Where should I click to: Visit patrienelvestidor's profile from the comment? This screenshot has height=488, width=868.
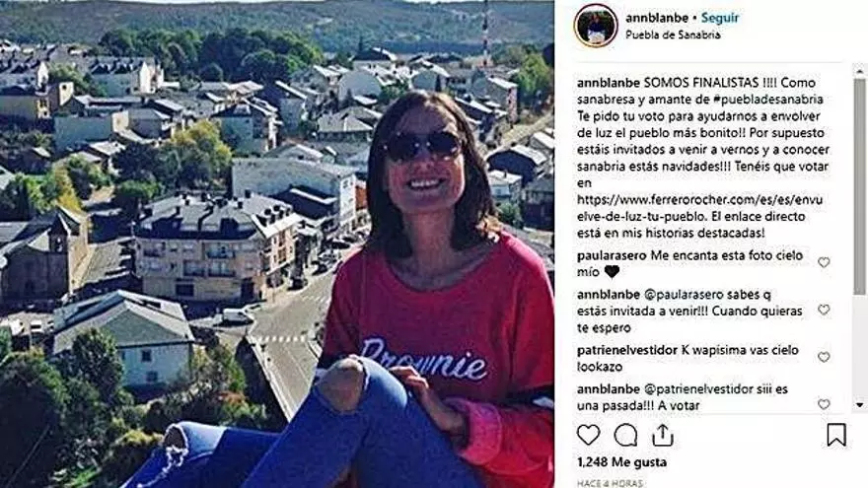tap(627, 350)
